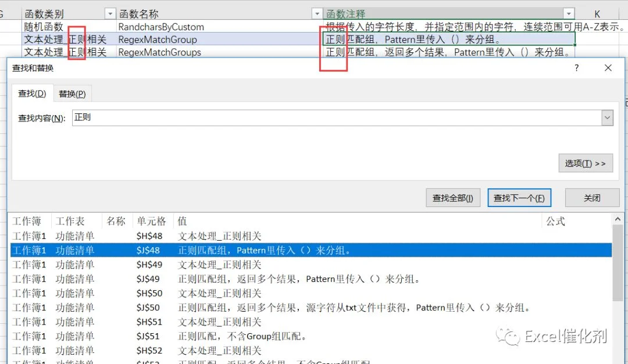Click the 函数名称 header cell
Viewport: 628px width, 364px height.
click(x=219, y=14)
